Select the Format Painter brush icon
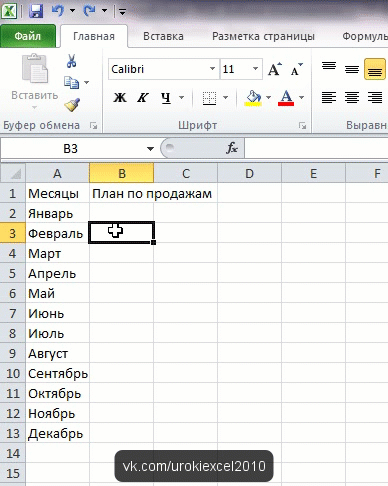388x486 pixels. (x=72, y=105)
